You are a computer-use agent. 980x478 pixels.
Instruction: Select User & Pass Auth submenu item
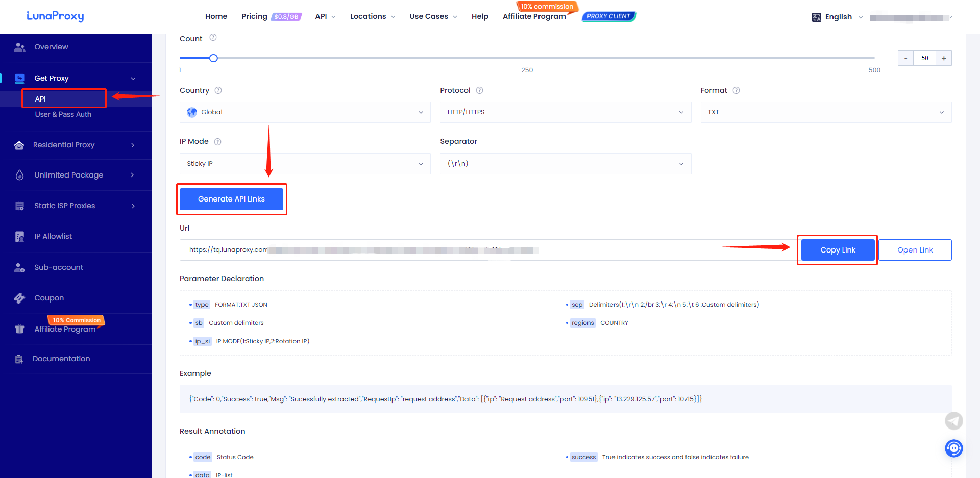pos(63,114)
